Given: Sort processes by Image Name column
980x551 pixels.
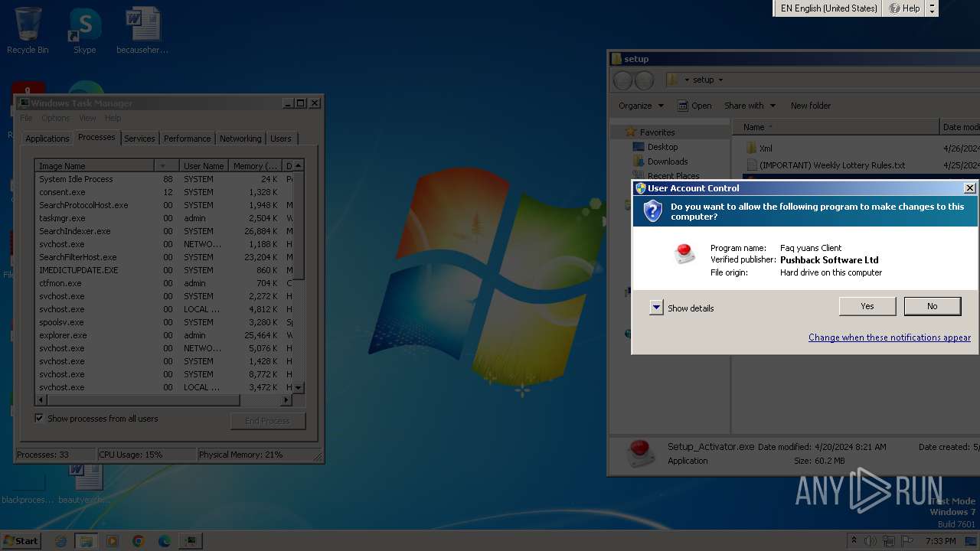Looking at the screenshot, I should 94,166.
